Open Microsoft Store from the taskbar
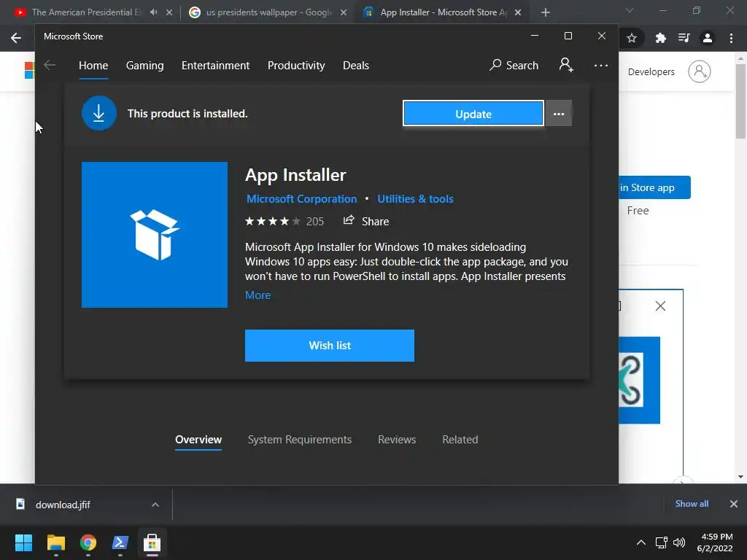Image resolution: width=747 pixels, height=560 pixels. 152,542
